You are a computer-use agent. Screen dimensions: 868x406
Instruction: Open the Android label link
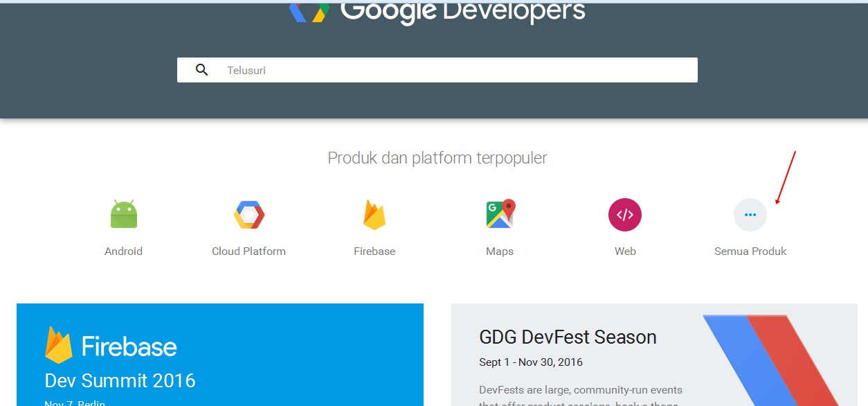point(124,251)
